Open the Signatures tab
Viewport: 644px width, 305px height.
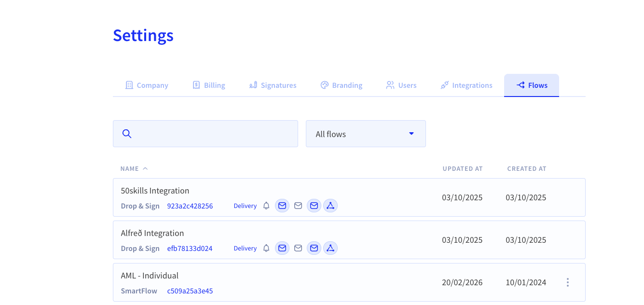(x=273, y=85)
